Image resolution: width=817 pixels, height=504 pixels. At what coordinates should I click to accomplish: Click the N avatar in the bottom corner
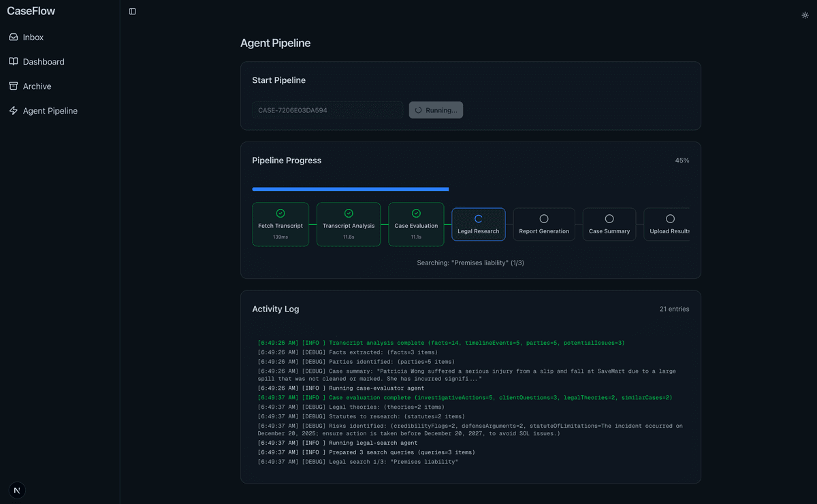16,490
